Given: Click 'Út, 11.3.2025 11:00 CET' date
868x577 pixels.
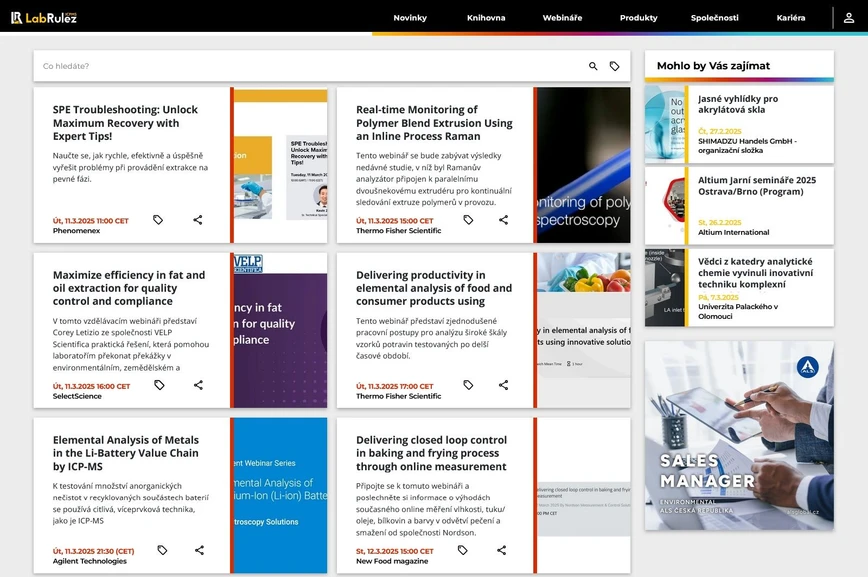Looking at the screenshot, I should point(91,220).
